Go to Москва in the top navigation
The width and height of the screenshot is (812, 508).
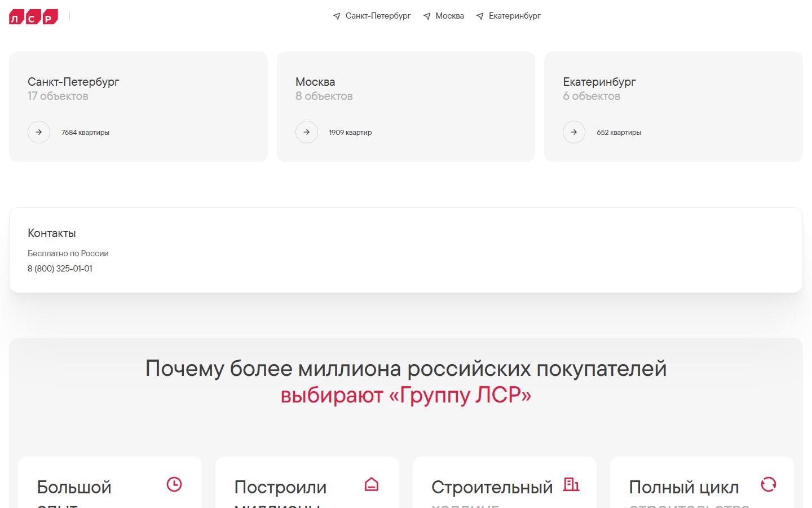[x=449, y=16]
